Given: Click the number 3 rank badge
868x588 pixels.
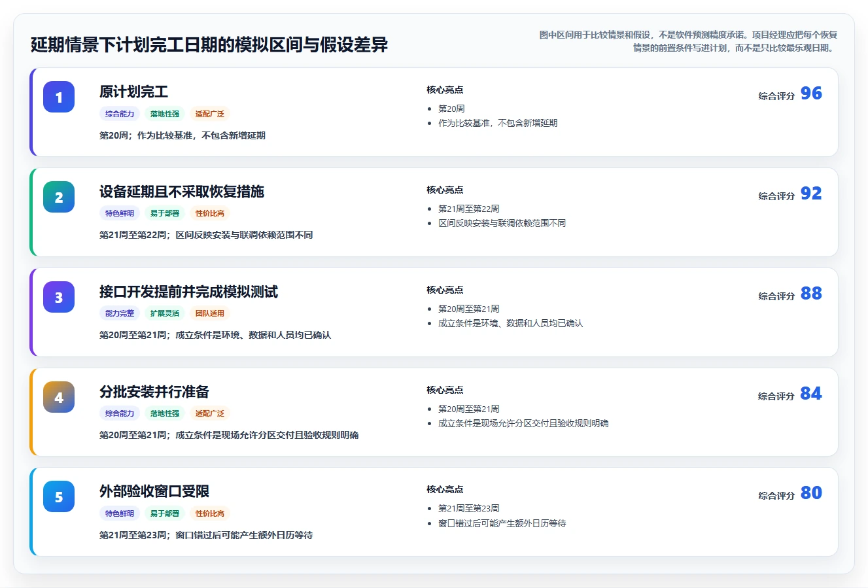Looking at the screenshot, I should pos(59,297).
